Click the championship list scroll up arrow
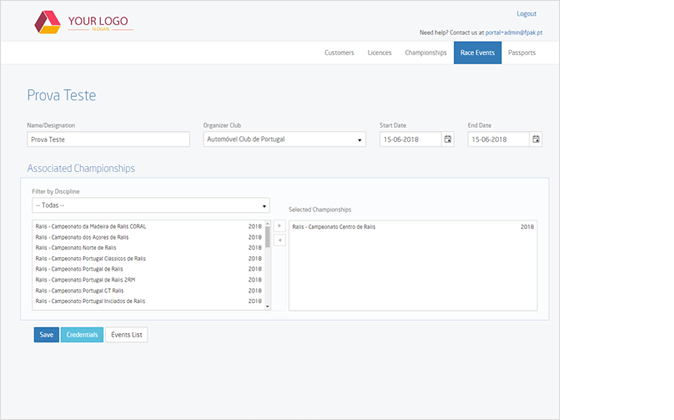This screenshot has width=674, height=420. [267, 223]
